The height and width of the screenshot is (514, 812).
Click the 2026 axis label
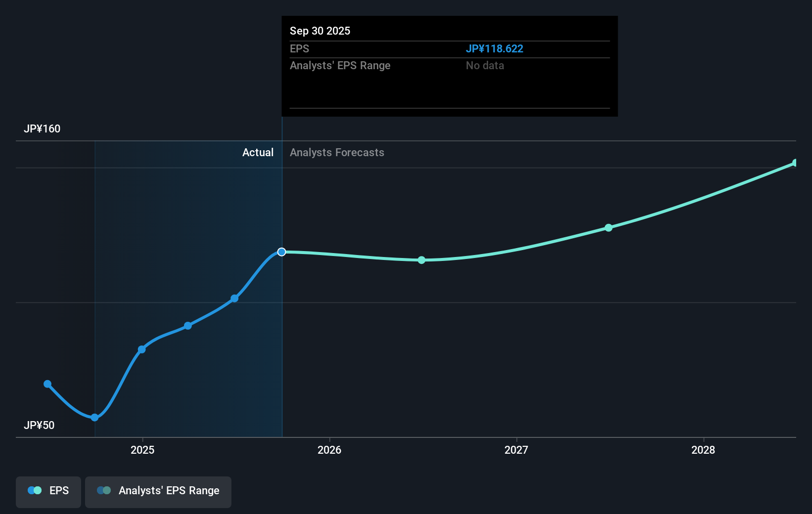tap(329, 450)
